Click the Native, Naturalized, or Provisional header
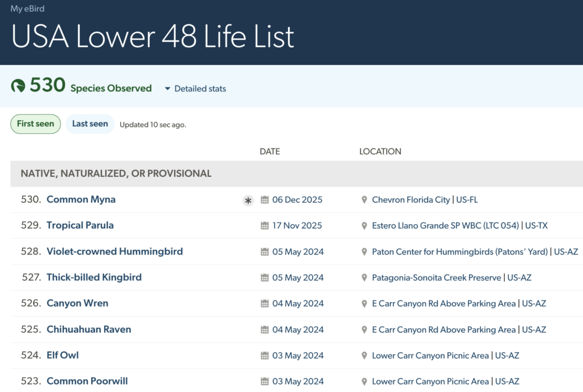 point(116,174)
